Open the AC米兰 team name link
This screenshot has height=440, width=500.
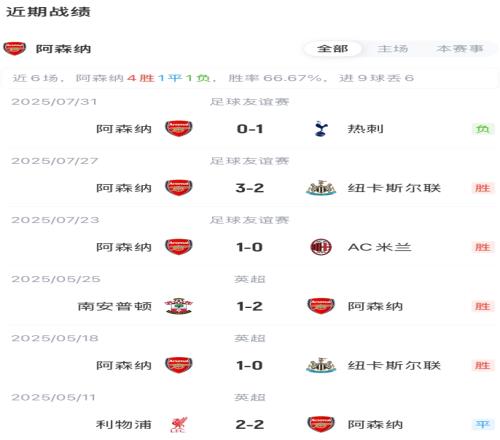pos(379,247)
